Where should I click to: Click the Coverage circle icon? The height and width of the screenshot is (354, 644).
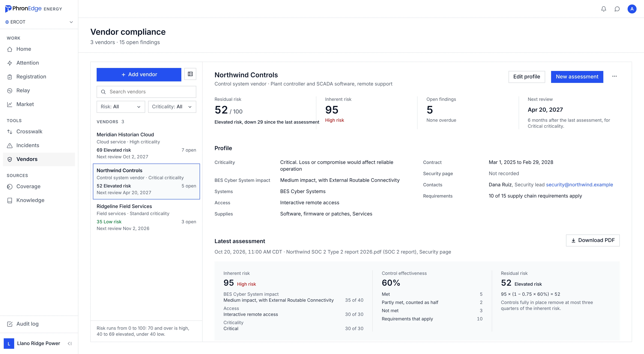point(10,187)
